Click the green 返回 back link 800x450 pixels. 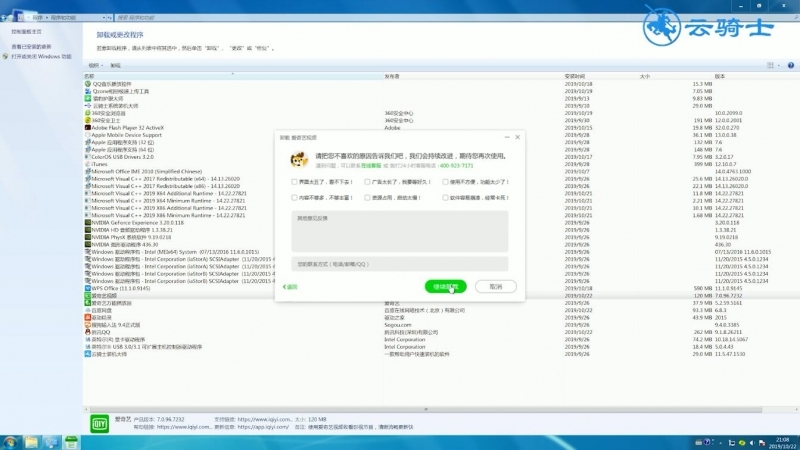[x=290, y=287]
